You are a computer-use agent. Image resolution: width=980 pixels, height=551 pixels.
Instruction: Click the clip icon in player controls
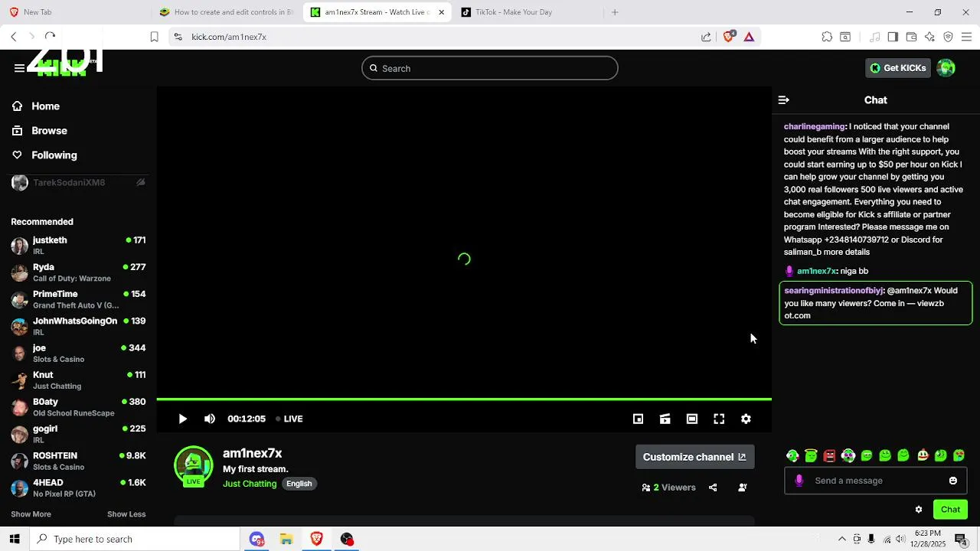coord(665,419)
